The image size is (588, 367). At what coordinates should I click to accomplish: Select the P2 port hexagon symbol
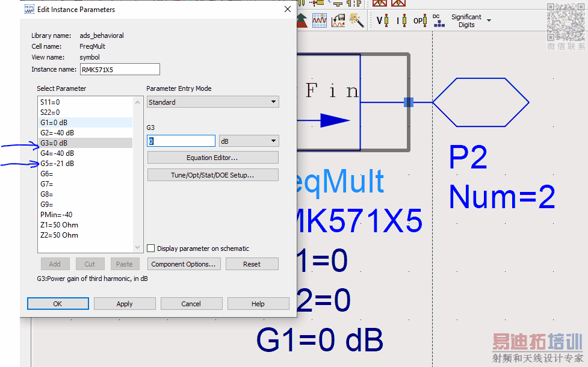pyautogui.click(x=481, y=102)
